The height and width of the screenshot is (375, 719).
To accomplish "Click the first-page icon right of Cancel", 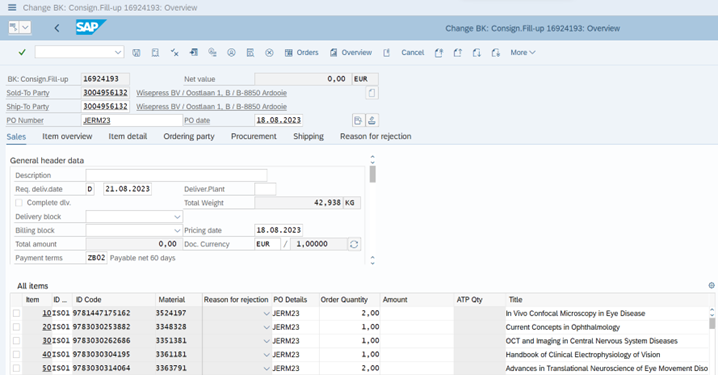I will pos(439,53).
